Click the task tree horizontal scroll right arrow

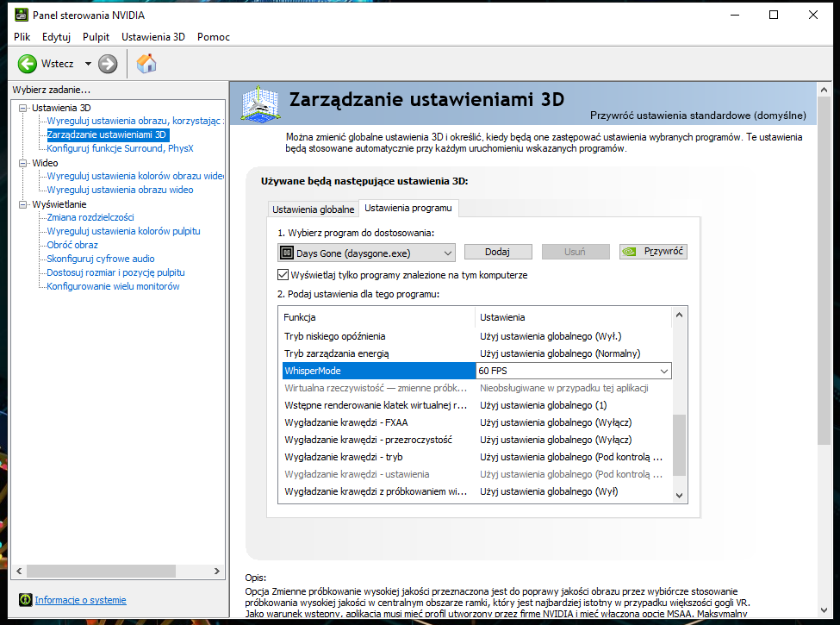point(217,572)
